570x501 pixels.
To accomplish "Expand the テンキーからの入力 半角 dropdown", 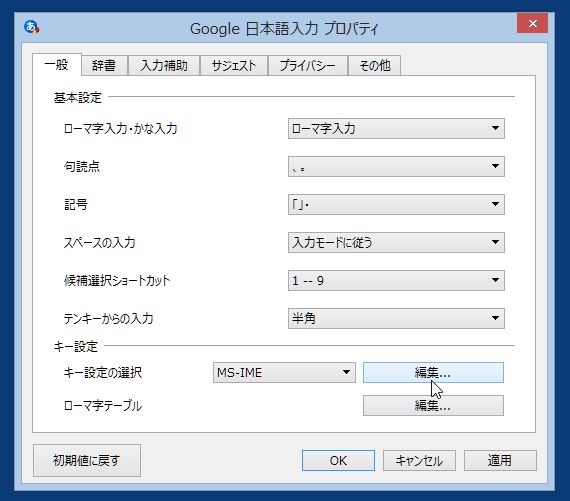I will [396, 318].
